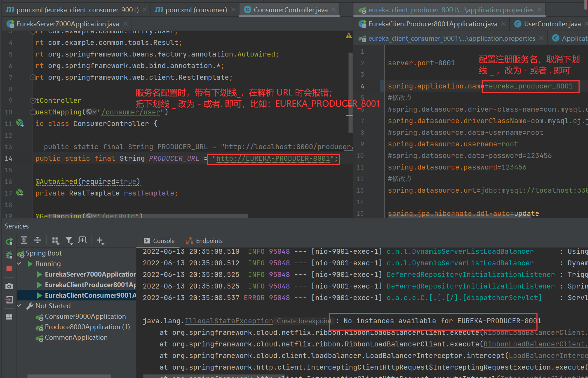Click the Exit application icon with red arrow
588x378 pixels.
coord(9,300)
